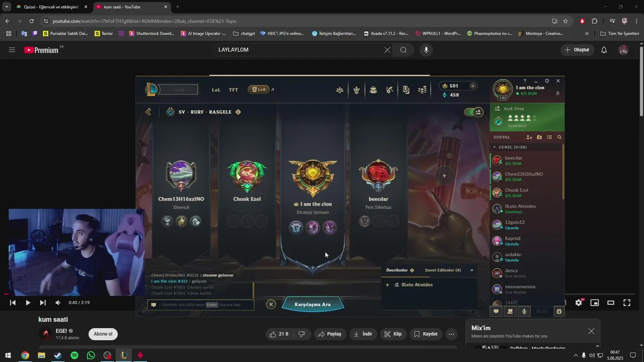Cancel lobby with the round X button

[x=271, y=304]
